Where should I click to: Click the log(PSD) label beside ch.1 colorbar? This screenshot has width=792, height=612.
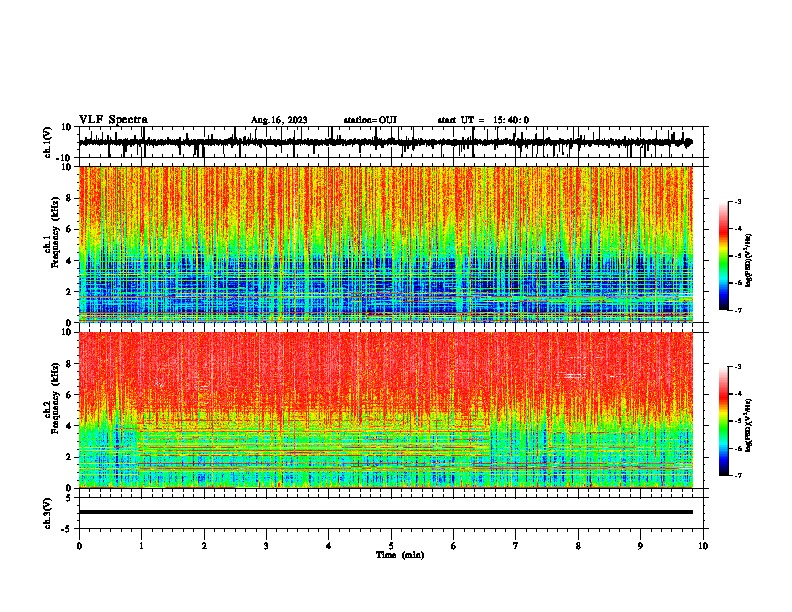(x=749, y=261)
